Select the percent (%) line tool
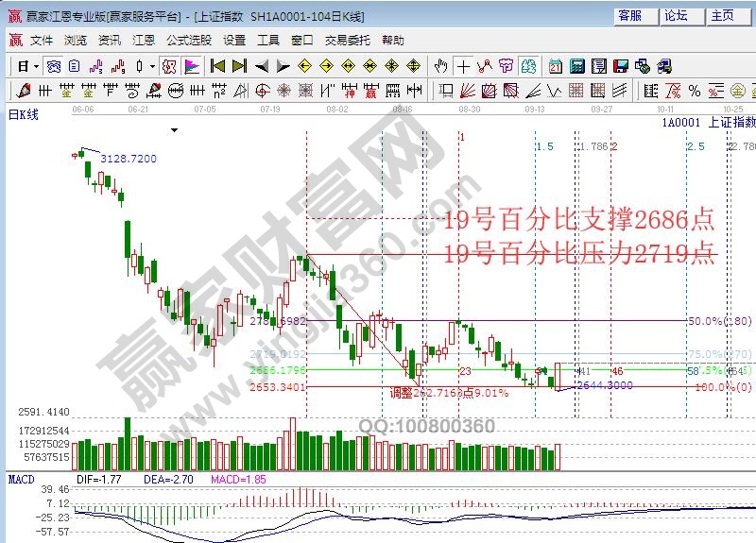The image size is (756, 543). pos(695,91)
